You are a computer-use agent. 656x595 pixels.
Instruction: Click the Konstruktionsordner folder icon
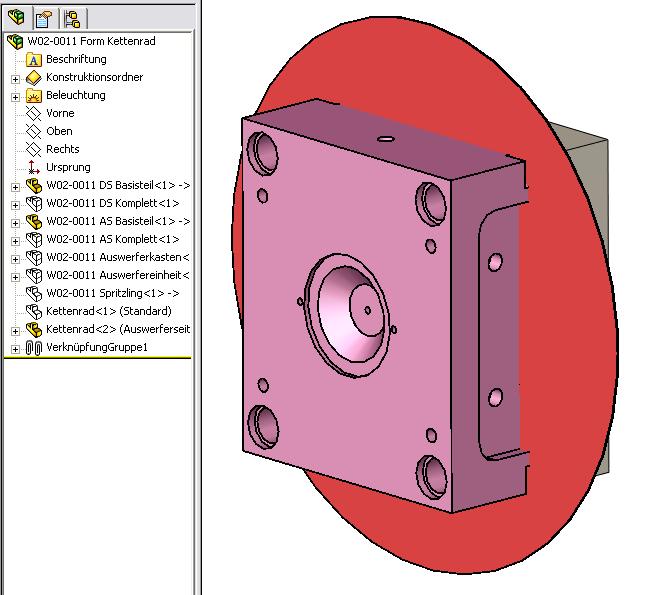point(33,78)
